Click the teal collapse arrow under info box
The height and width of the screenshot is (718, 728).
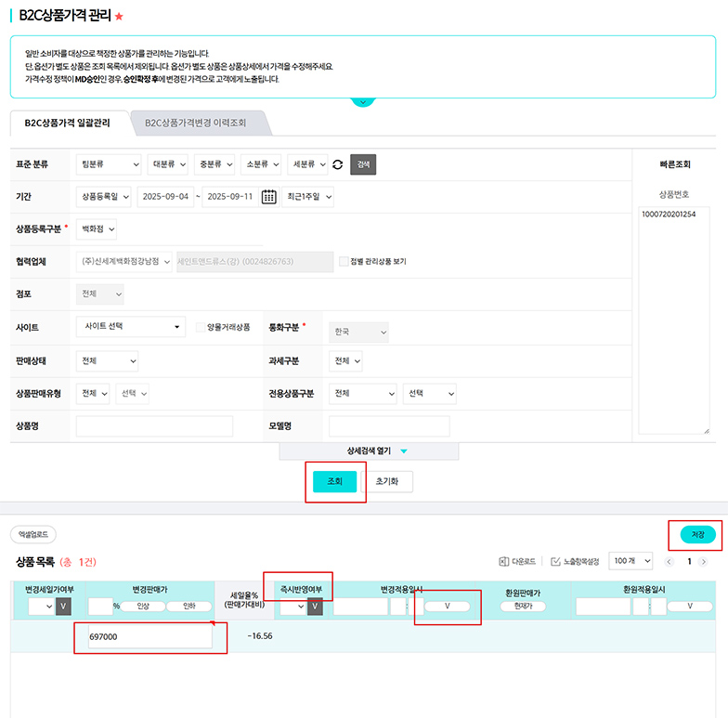(x=362, y=100)
